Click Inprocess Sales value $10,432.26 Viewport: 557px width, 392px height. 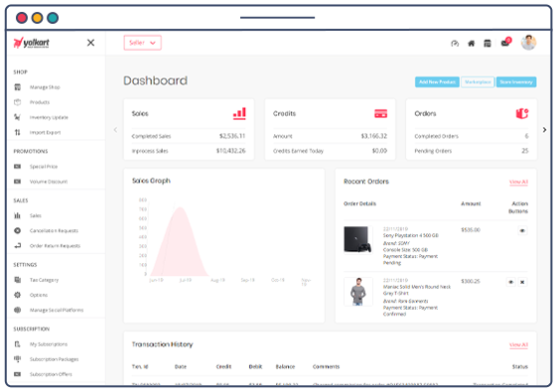[231, 151]
